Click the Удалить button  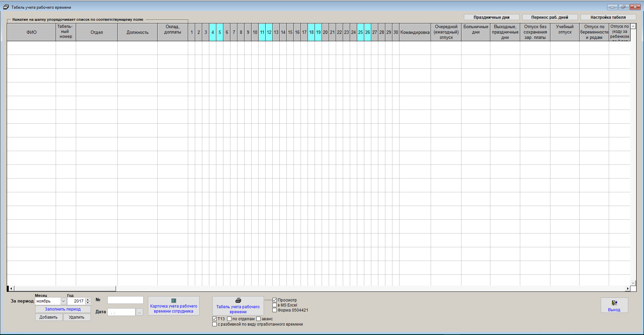pos(76,317)
